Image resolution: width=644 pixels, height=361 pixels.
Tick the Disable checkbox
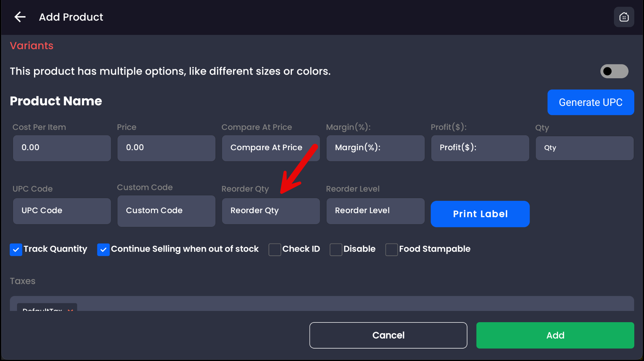coord(336,250)
